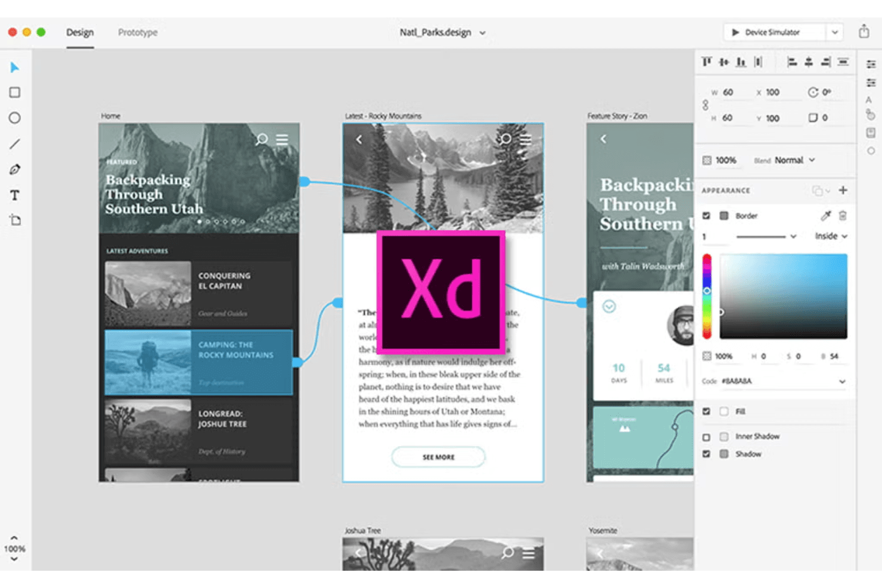This screenshot has width=882, height=588.
Task: Toggle the Shadow checkbox
Action: (x=706, y=454)
